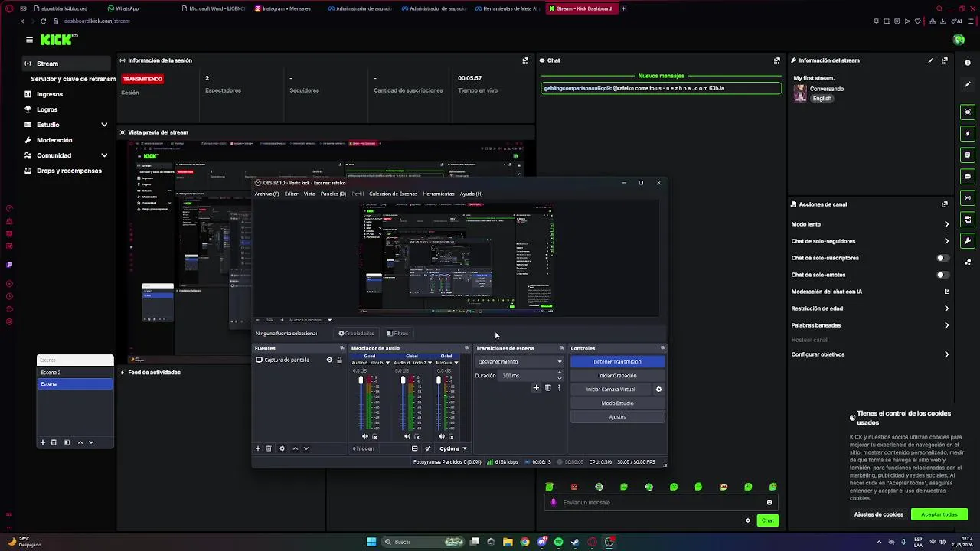
Task: Click Detener Transmisión button in OBS
Action: pos(617,362)
